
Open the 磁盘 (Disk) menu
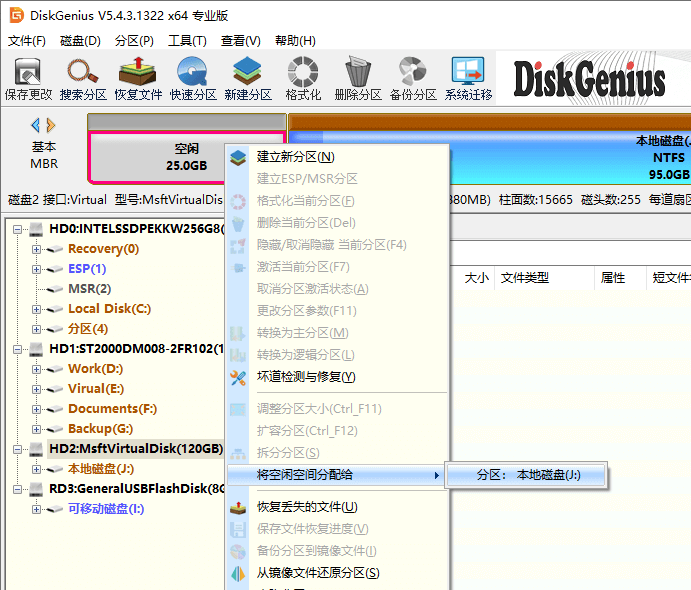80,41
